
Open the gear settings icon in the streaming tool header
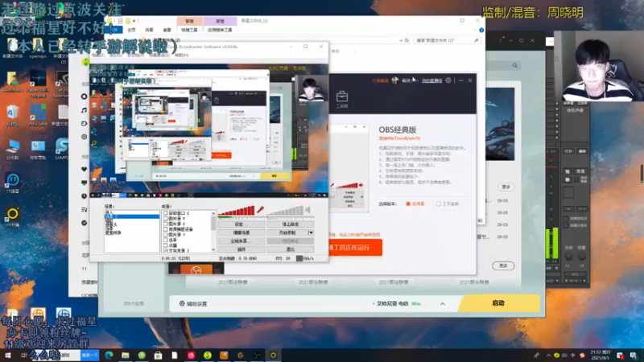coord(448,80)
